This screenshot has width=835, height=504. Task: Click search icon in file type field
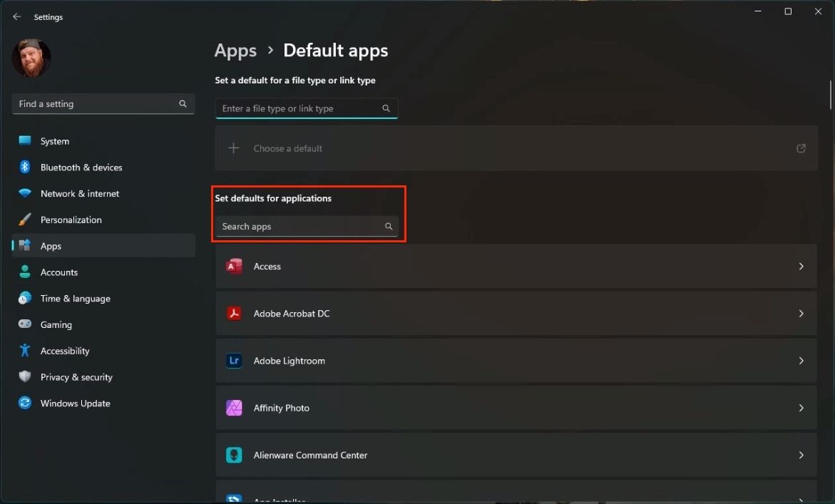[x=386, y=108]
